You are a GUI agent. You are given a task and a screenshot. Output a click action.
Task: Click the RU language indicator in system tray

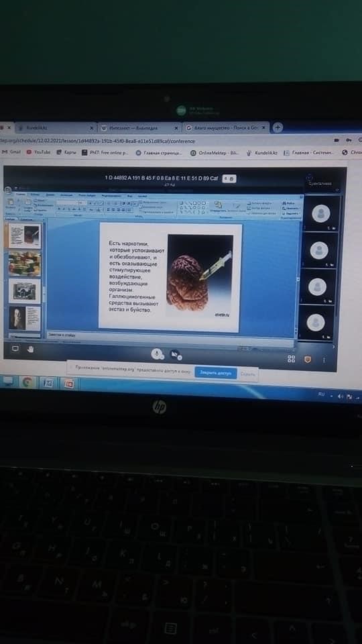[321, 394]
